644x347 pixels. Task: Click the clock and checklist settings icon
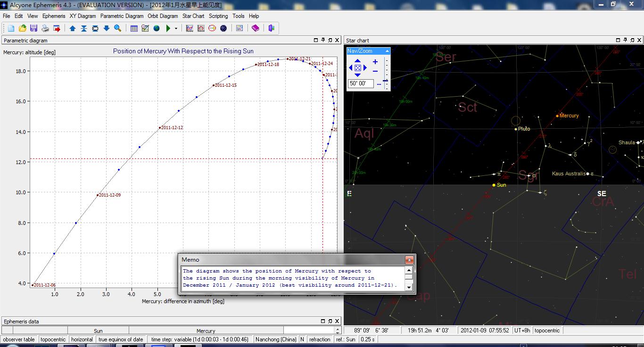pyautogui.click(x=145, y=28)
